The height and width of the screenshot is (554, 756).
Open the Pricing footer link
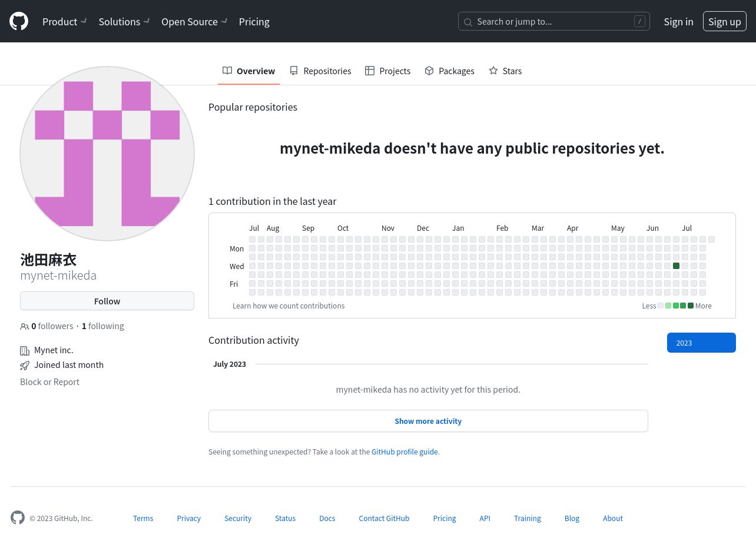click(445, 518)
